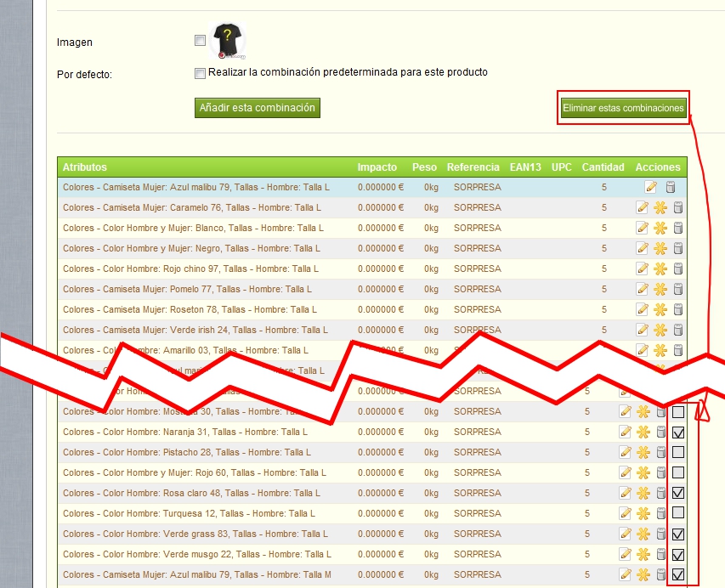Edit the Azul malibu 79 Talla L combination

coord(650,187)
